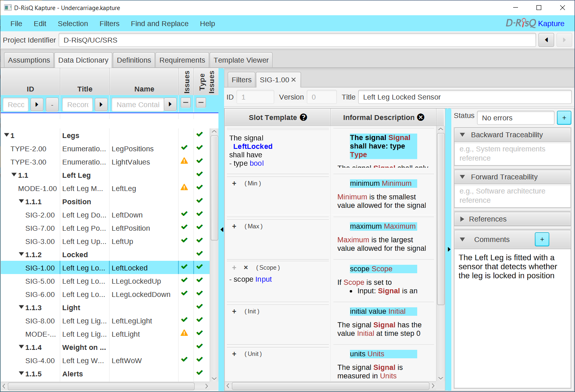
Task: Add a comment with the plus button
Action: coord(542,239)
